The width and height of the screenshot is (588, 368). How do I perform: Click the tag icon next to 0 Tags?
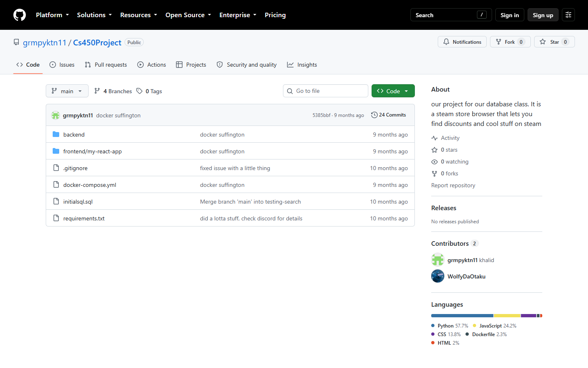coord(140,91)
